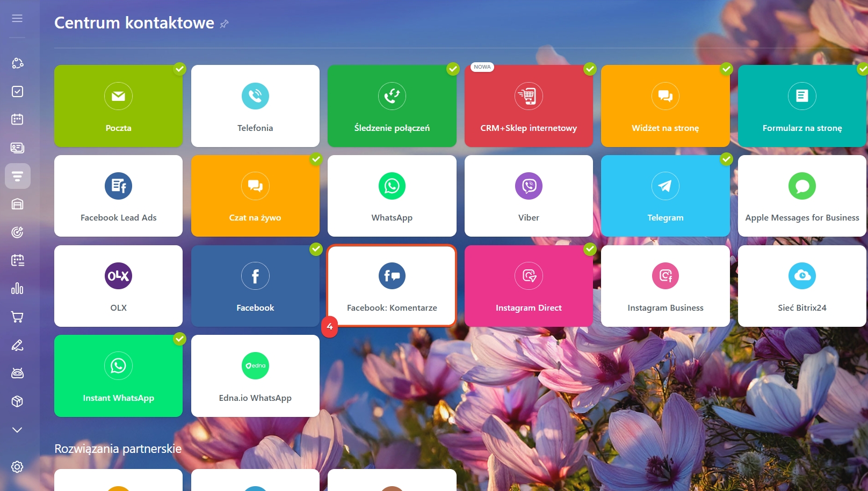
Task: Click the Telegram paper plane icon
Action: pos(666,186)
